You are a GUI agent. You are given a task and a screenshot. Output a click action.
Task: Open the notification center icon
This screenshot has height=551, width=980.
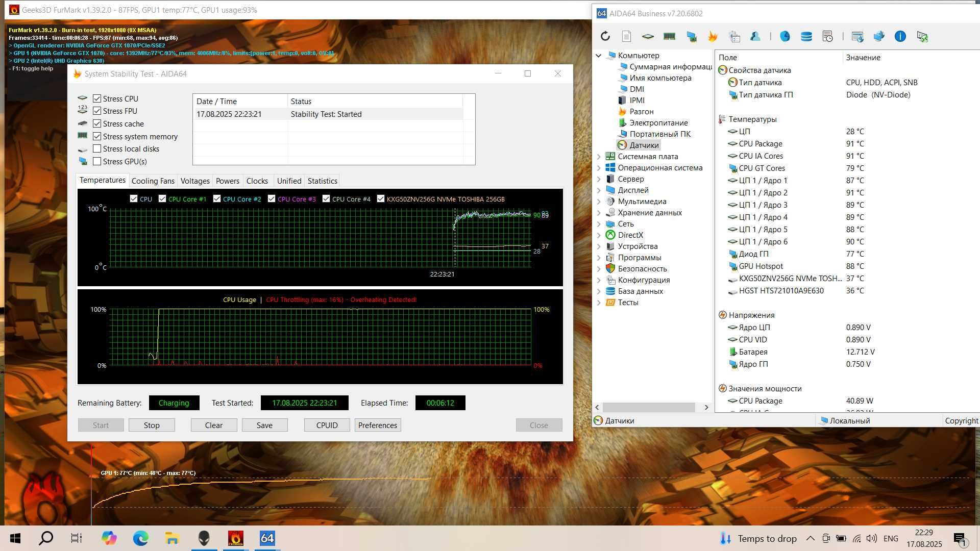point(960,539)
